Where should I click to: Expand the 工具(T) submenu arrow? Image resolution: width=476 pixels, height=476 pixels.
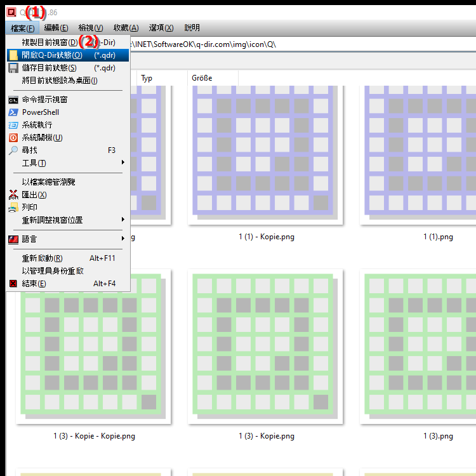pyautogui.click(x=123, y=162)
